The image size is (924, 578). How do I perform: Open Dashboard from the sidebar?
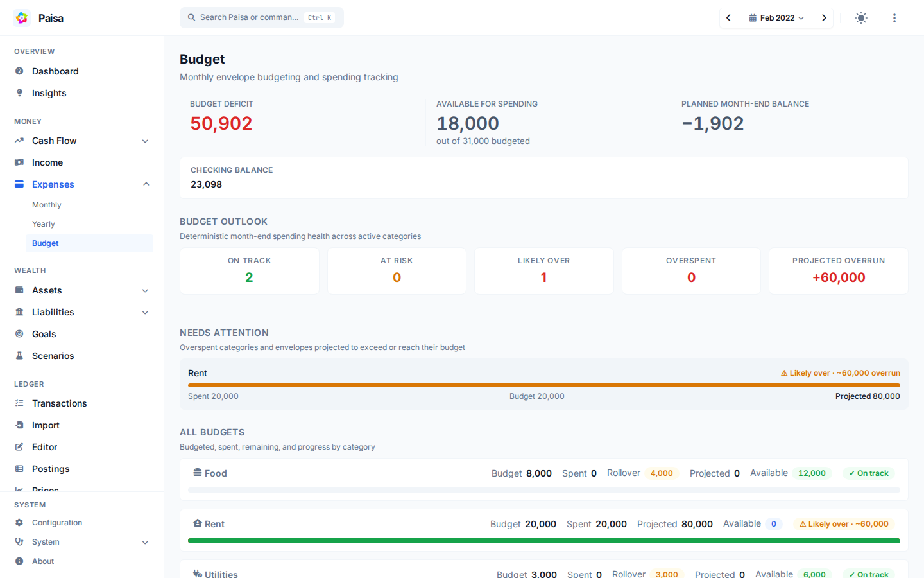pyautogui.click(x=82, y=71)
